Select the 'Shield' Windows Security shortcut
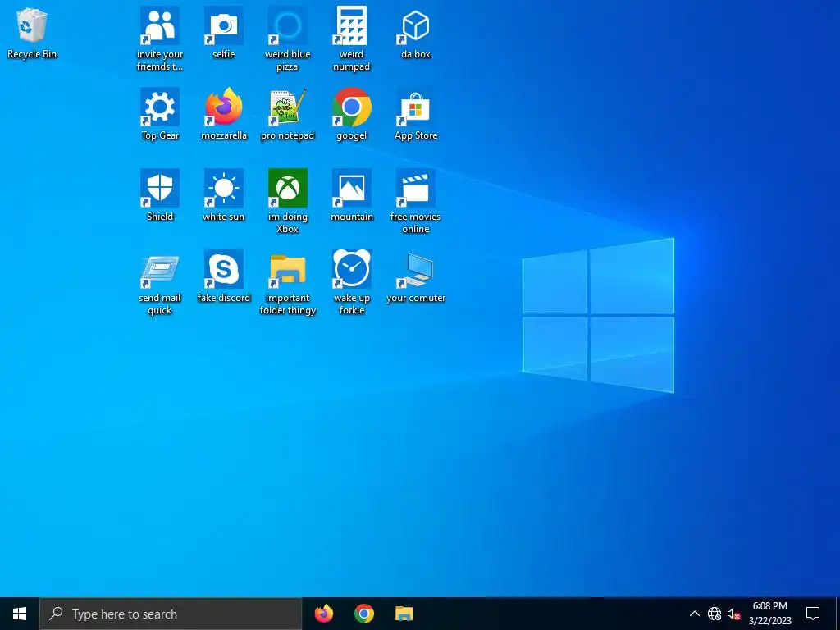 (x=160, y=195)
